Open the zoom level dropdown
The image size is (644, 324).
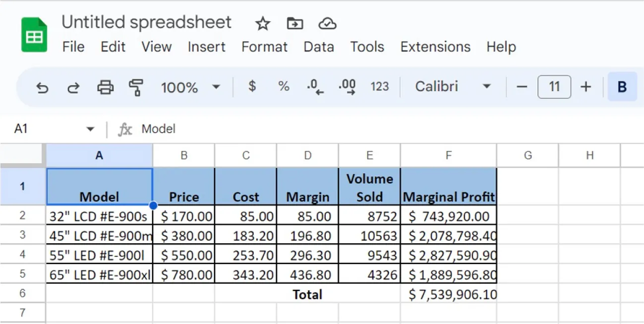coord(191,87)
